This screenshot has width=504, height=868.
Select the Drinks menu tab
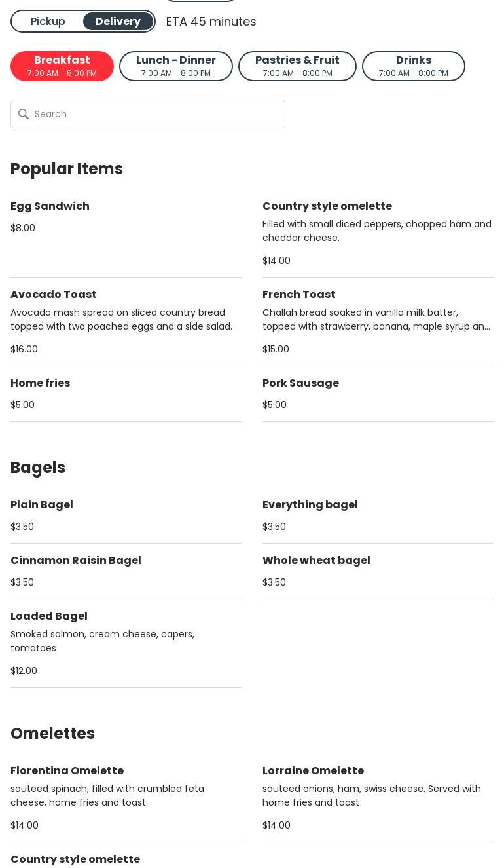coord(413,66)
